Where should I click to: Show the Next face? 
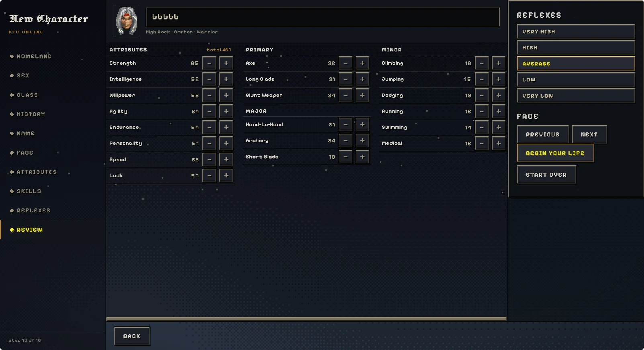click(589, 134)
